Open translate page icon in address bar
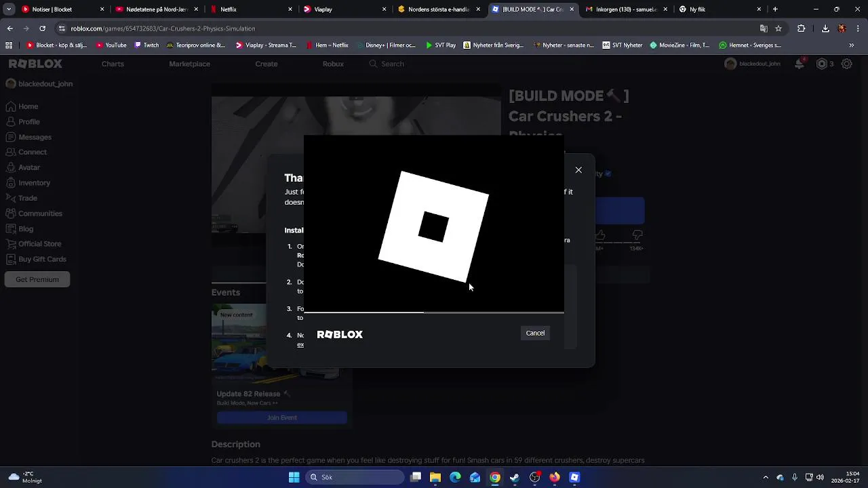The height and width of the screenshot is (488, 868). pyautogui.click(x=764, y=28)
